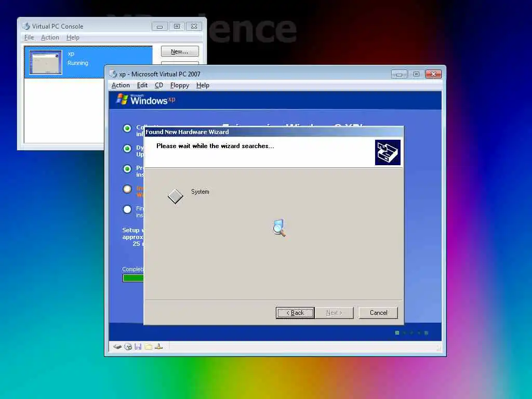Click the Finalizing installation step indicator
The height and width of the screenshot is (399, 532).
[127, 209]
